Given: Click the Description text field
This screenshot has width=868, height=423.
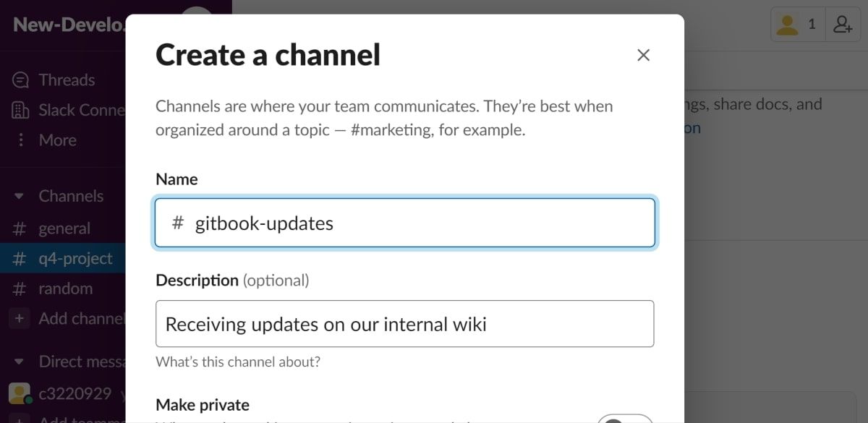Looking at the screenshot, I should [x=405, y=324].
